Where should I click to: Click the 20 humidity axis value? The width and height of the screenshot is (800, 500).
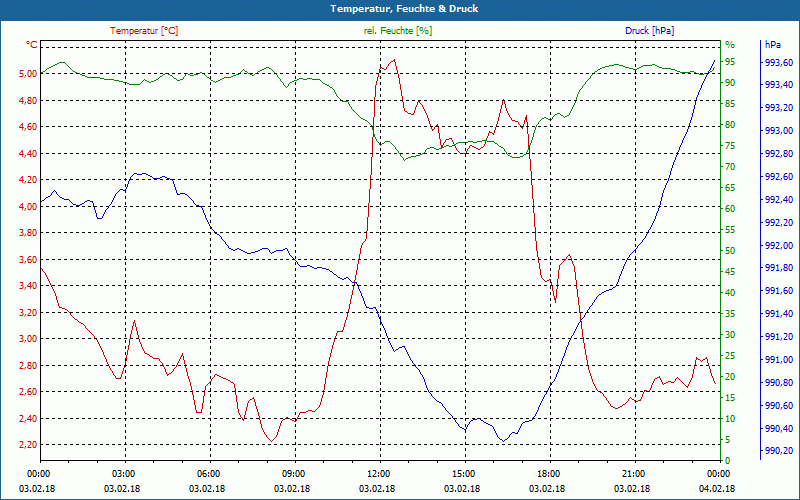click(730, 377)
